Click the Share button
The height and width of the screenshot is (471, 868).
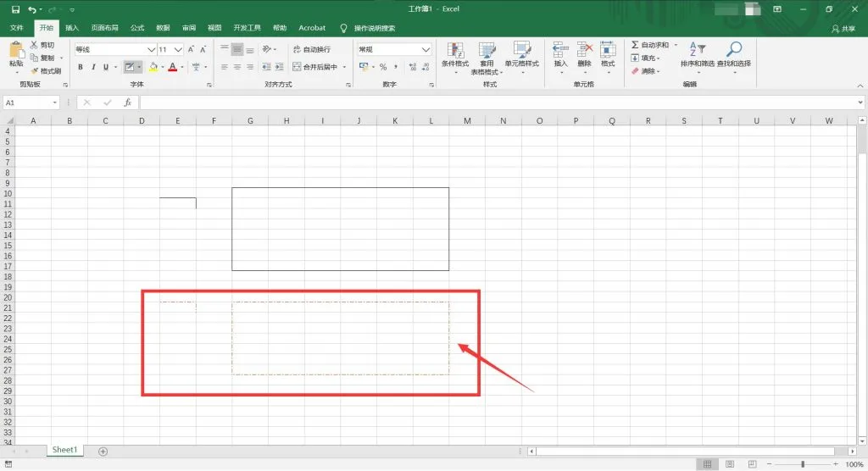843,28
